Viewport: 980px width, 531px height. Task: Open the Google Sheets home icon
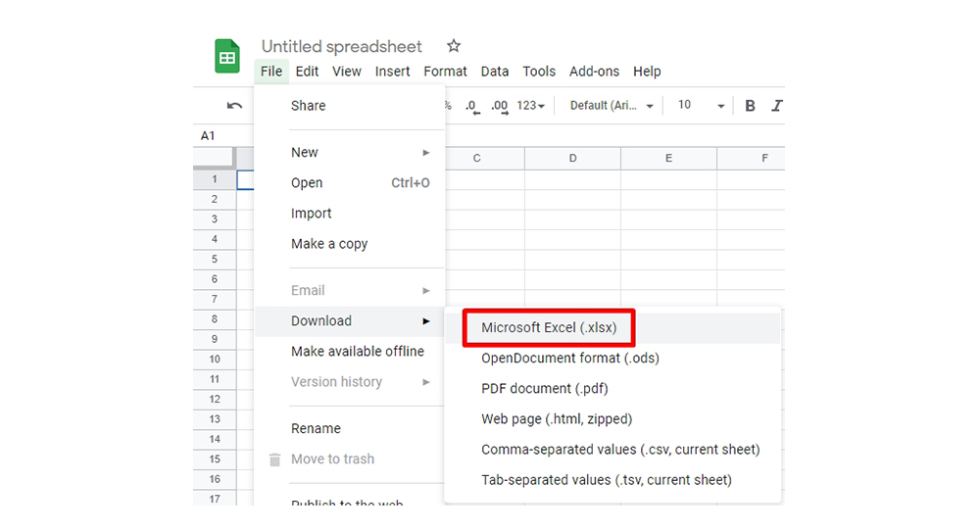pyautogui.click(x=227, y=56)
